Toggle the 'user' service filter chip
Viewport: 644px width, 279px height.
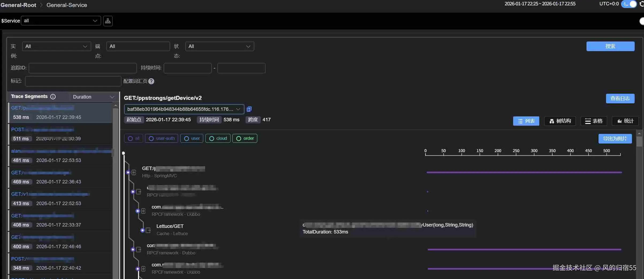192,138
